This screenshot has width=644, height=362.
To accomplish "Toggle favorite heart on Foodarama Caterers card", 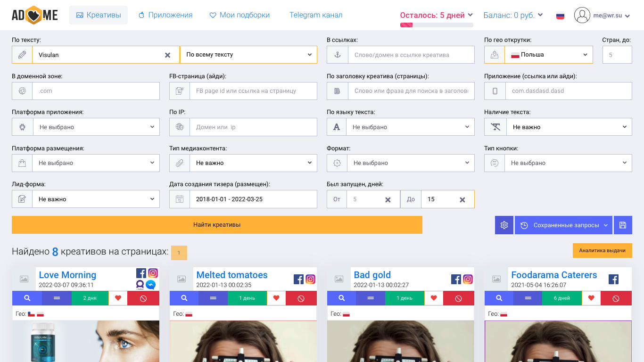I will point(591,298).
